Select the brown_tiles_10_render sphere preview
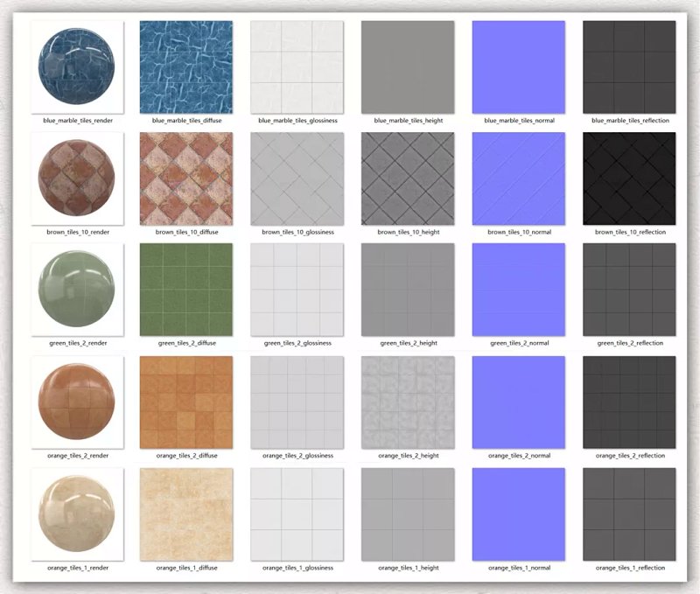 (77, 178)
